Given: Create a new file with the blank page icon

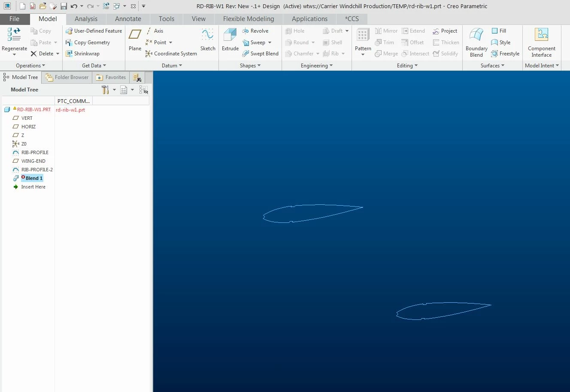Looking at the screenshot, I should (22, 6).
